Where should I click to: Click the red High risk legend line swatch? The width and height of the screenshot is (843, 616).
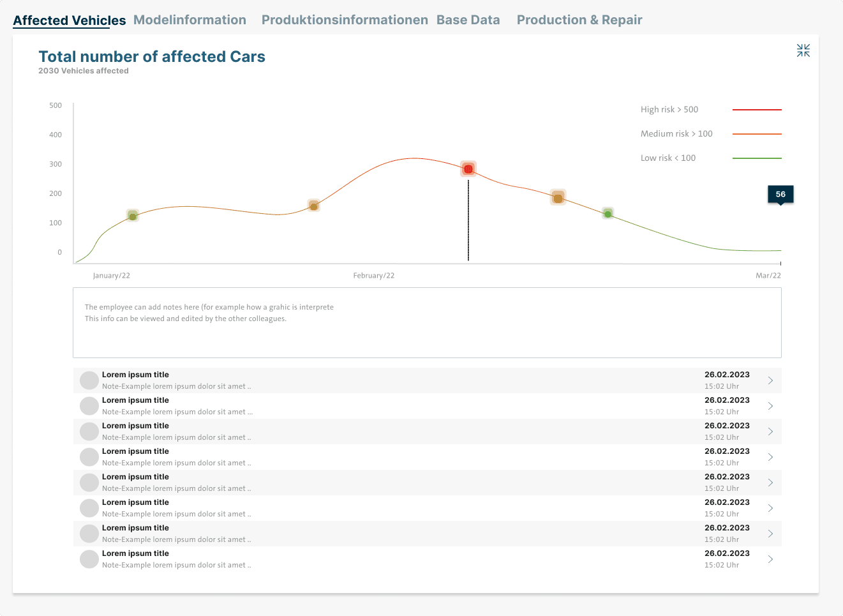757,109
